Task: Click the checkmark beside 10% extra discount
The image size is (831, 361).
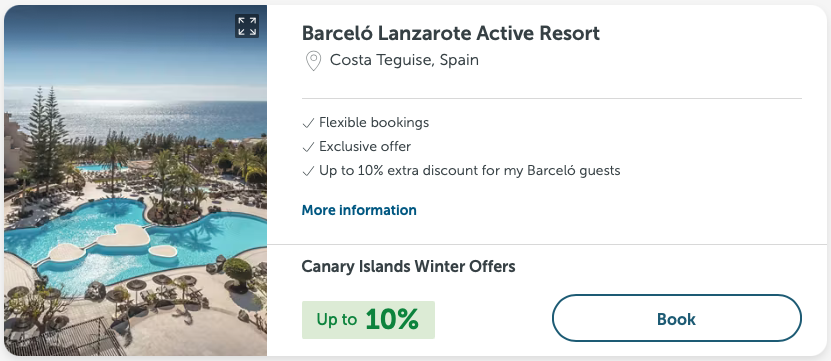Action: pyautogui.click(x=308, y=171)
